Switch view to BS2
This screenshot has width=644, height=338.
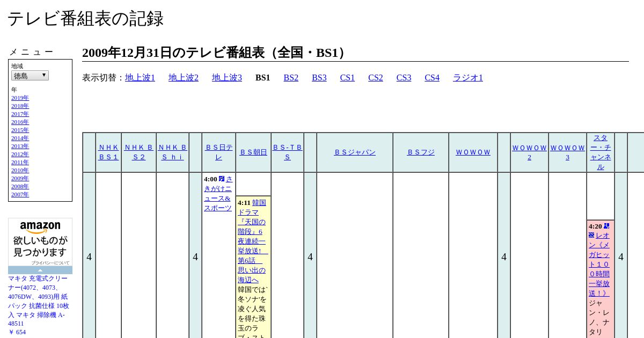click(291, 78)
